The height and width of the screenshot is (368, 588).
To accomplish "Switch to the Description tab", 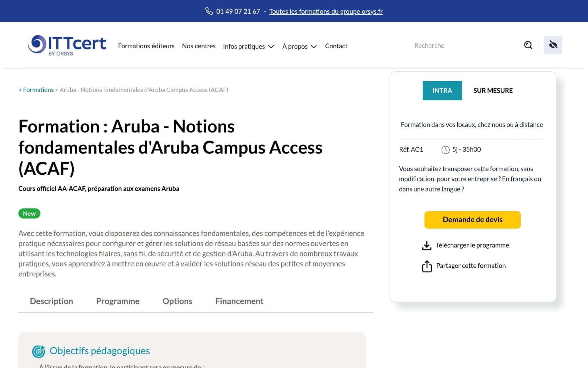I will coord(51,301).
